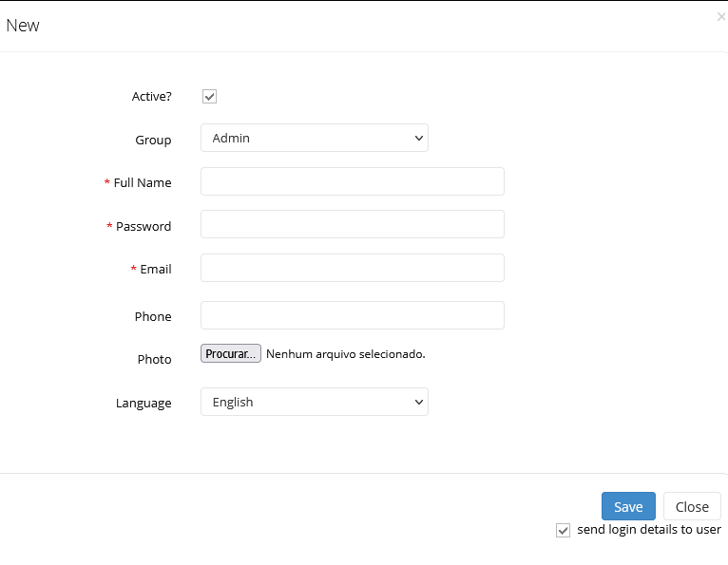The height and width of the screenshot is (565, 728).
Task: Click the Active? label text
Action: pyautogui.click(x=151, y=96)
